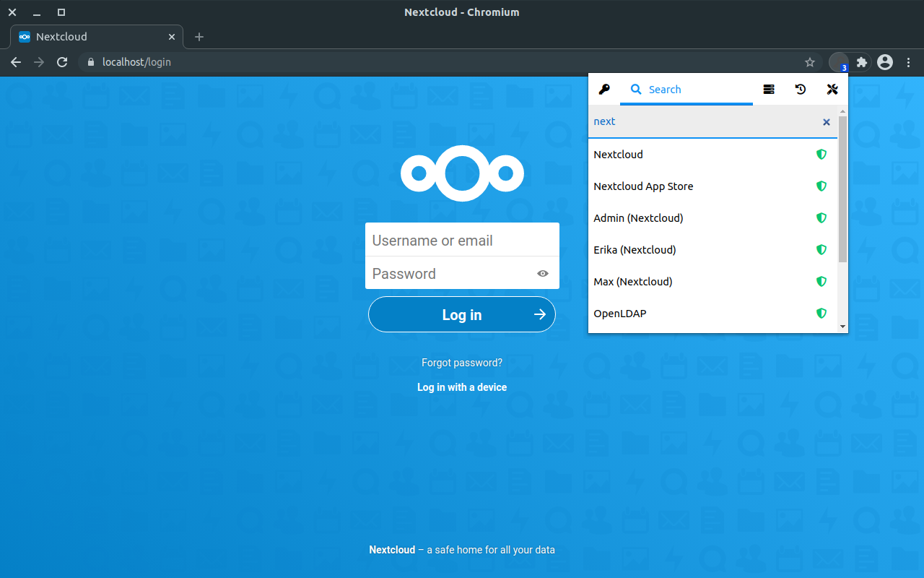The image size is (924, 578).
Task: Click the browser back arrow
Action: (16, 62)
